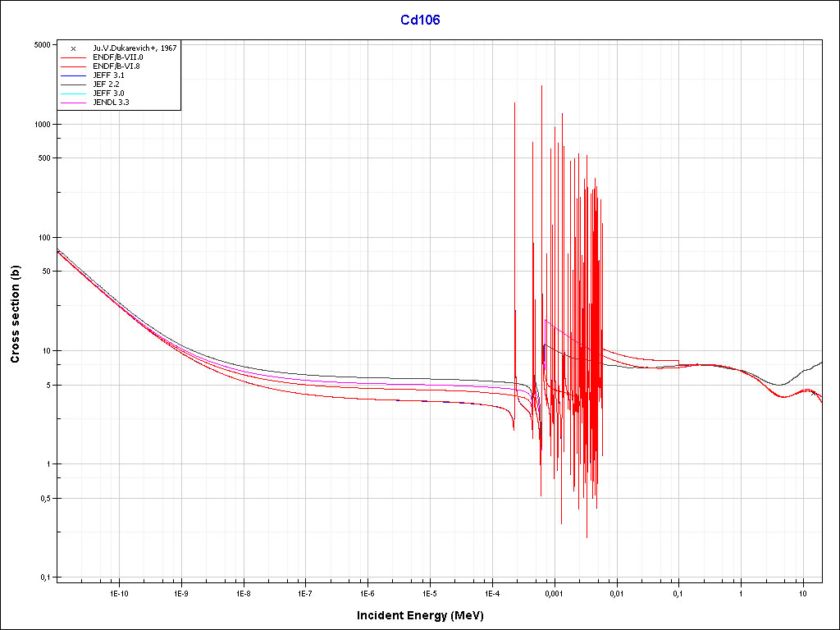
Task: Click the x marker symbol in the legend
Action: point(73,48)
